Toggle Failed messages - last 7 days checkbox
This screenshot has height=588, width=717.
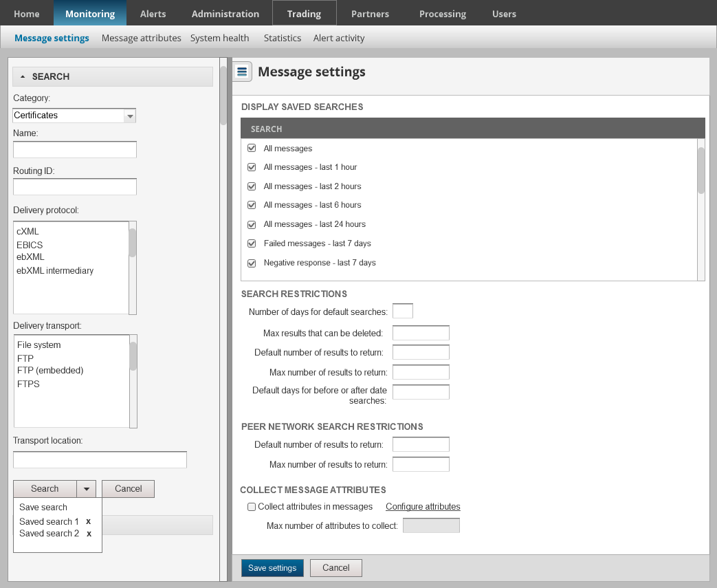[x=252, y=243]
